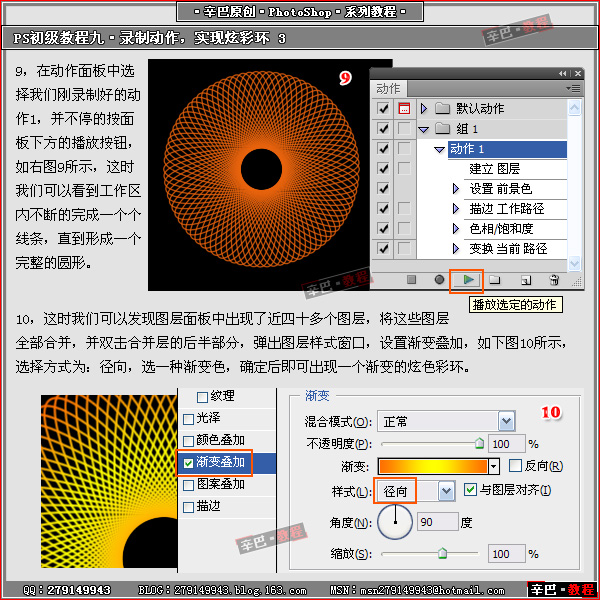Collapse the 组 1 set
600x600 pixels.
[424, 130]
